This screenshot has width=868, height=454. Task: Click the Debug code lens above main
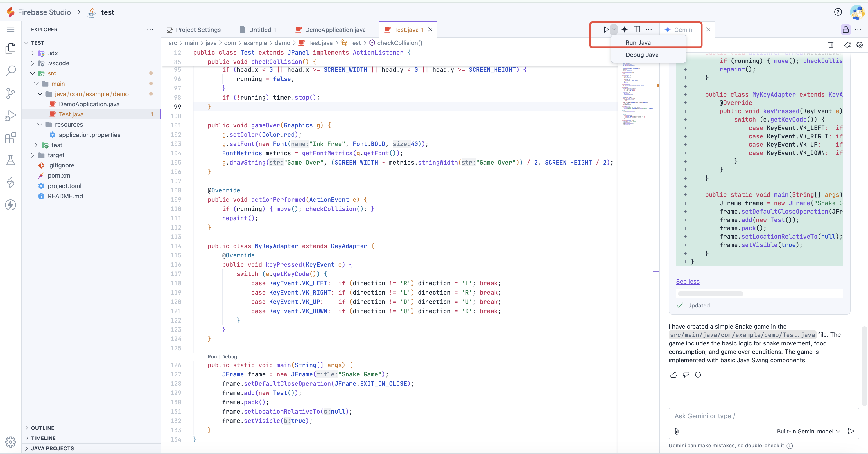(229, 356)
